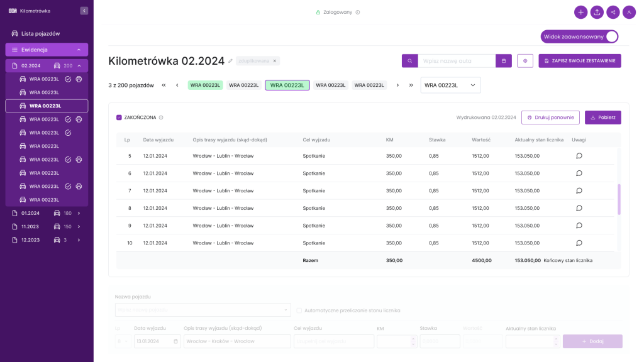644x362 pixels.
Task: Select the 11.2023 entry in sidebar
Action: pyautogui.click(x=30, y=226)
